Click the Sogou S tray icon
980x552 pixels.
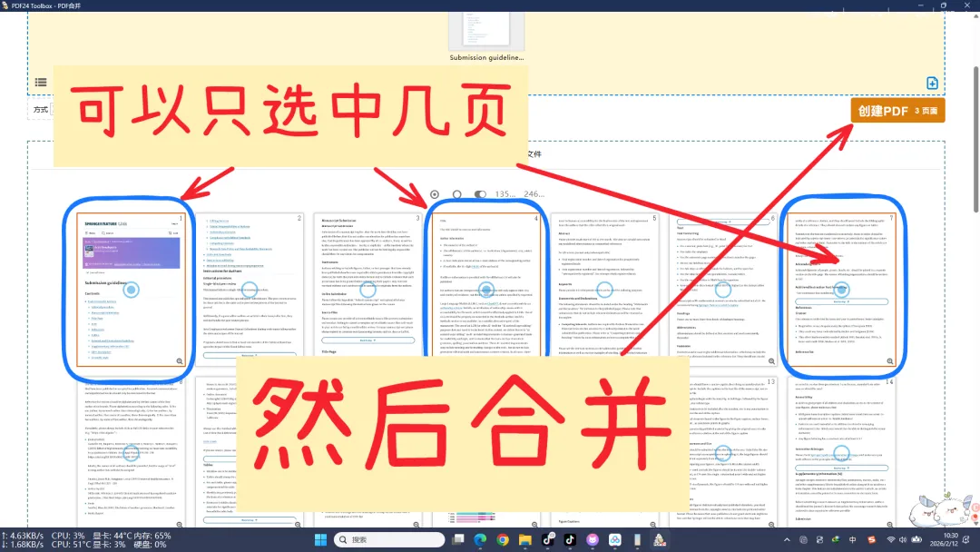[871, 539]
